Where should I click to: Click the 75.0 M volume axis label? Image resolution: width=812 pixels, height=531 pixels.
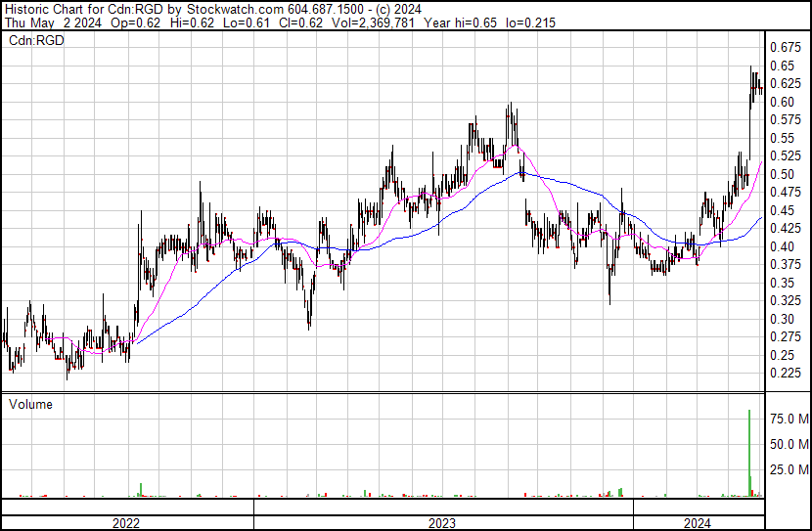tap(789, 419)
